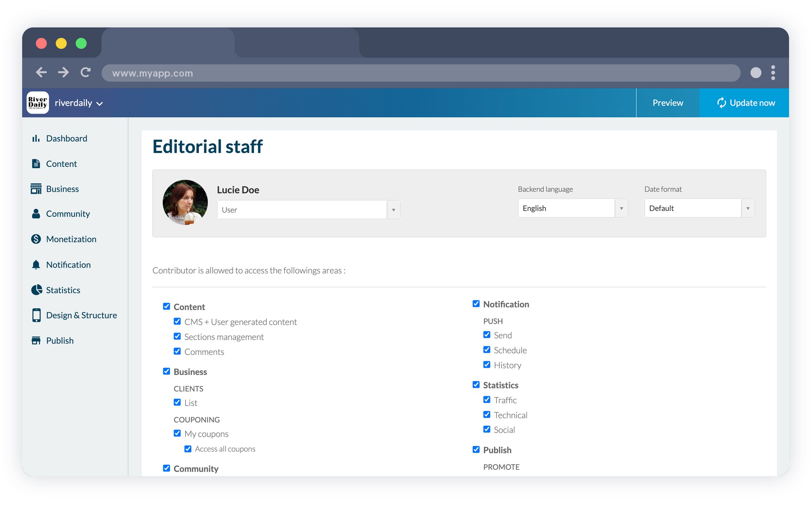The image size is (812, 508).
Task: Click the Preview menu item
Action: coord(667,103)
